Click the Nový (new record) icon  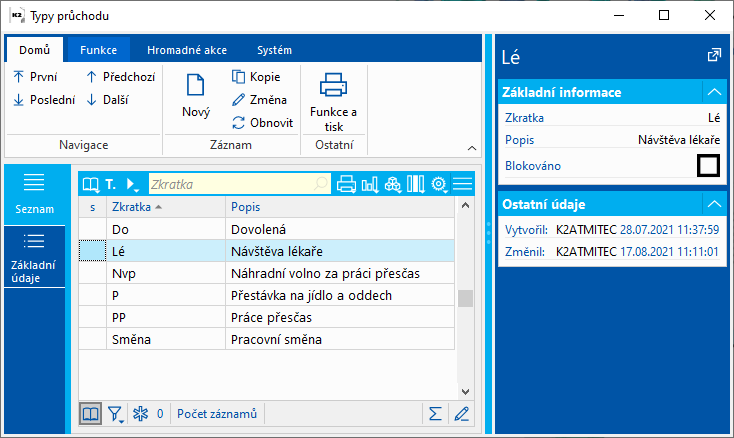click(196, 87)
